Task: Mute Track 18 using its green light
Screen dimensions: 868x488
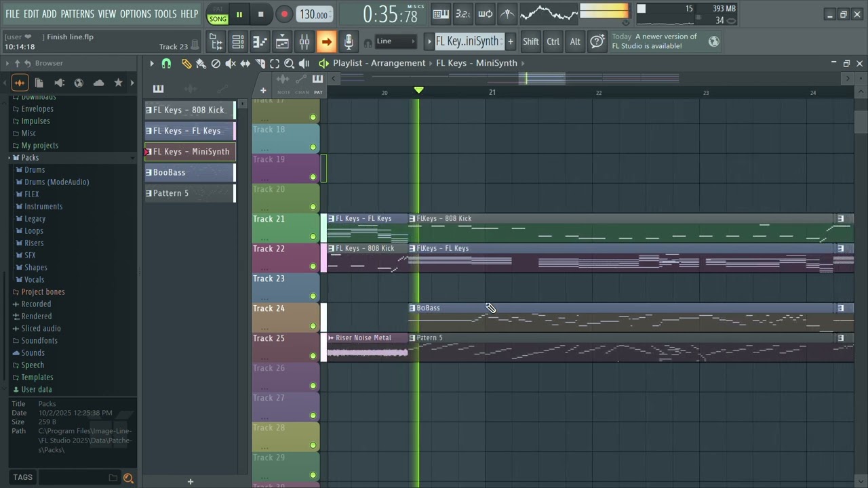Action: coord(313,147)
